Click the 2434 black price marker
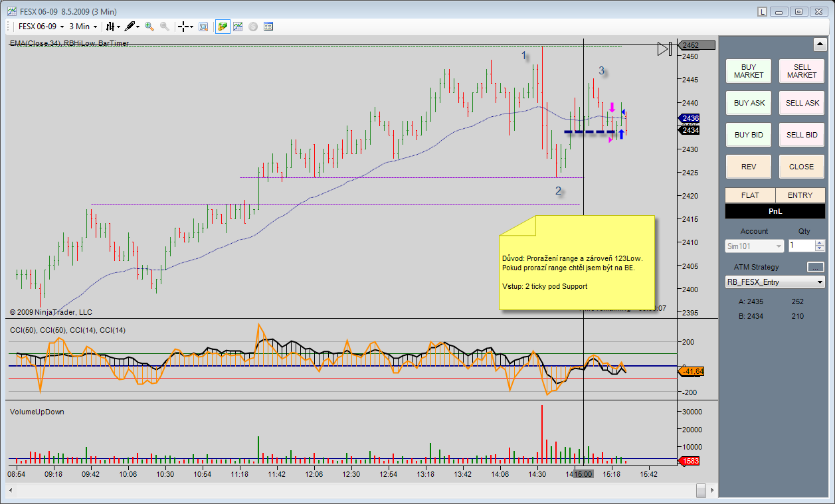Image resolution: width=835 pixels, height=504 pixels. 689,130
